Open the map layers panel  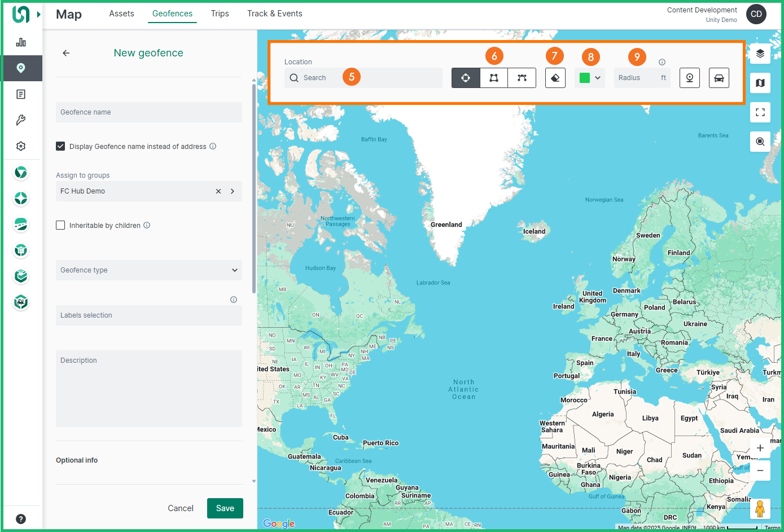pyautogui.click(x=760, y=54)
